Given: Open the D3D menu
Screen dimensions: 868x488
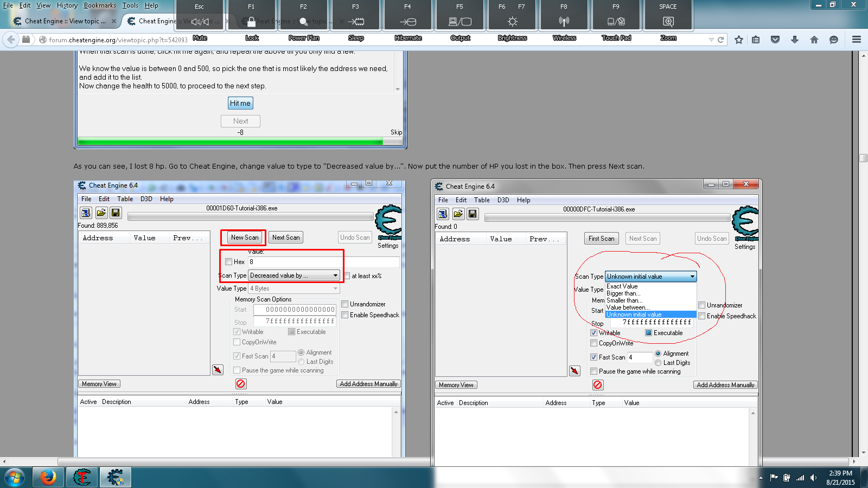Looking at the screenshot, I should (x=146, y=199).
